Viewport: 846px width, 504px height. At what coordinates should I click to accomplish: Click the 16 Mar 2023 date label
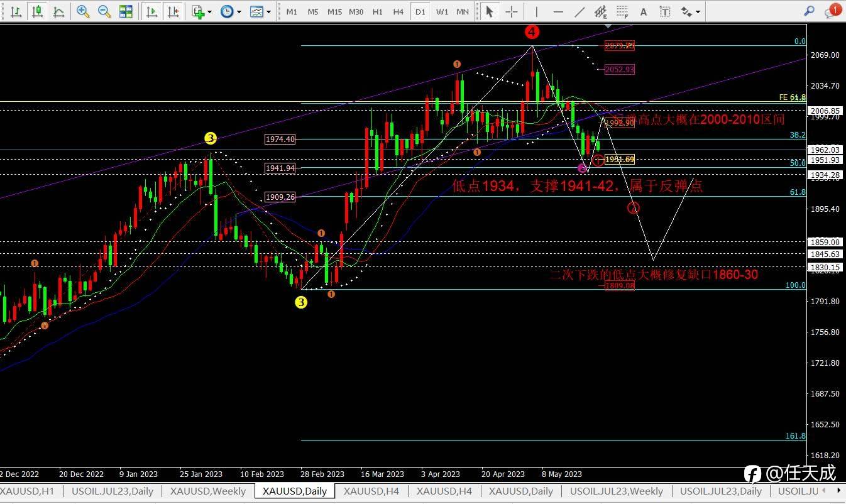(383, 474)
